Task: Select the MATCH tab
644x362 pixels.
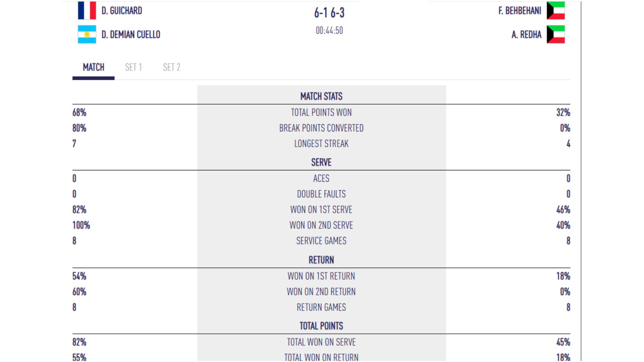Action: click(94, 67)
